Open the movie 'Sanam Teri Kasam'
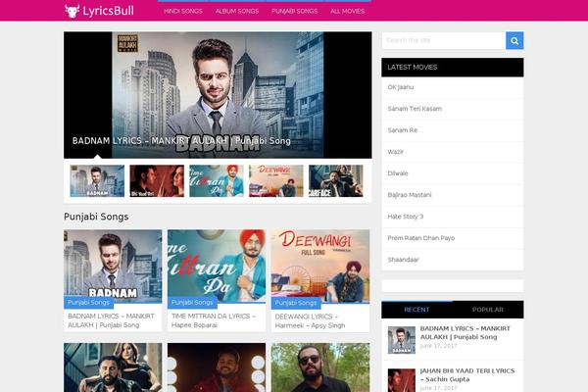The image size is (588, 392). click(x=415, y=109)
